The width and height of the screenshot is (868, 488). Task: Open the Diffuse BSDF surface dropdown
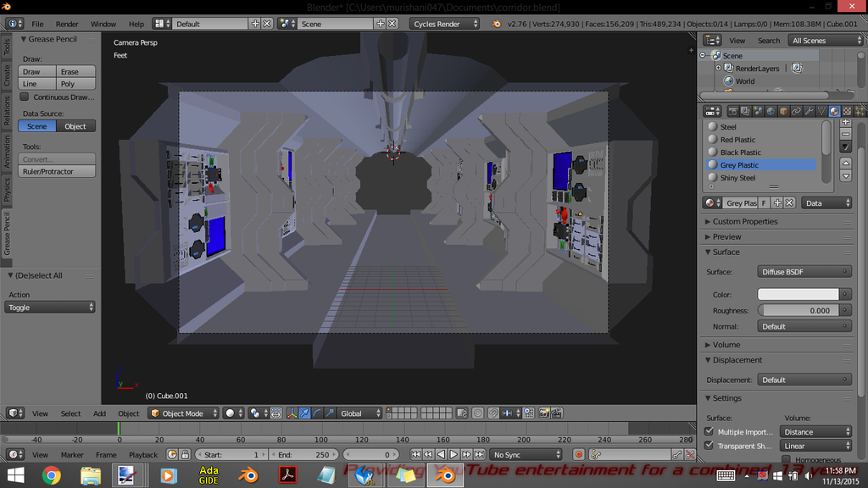coord(804,272)
